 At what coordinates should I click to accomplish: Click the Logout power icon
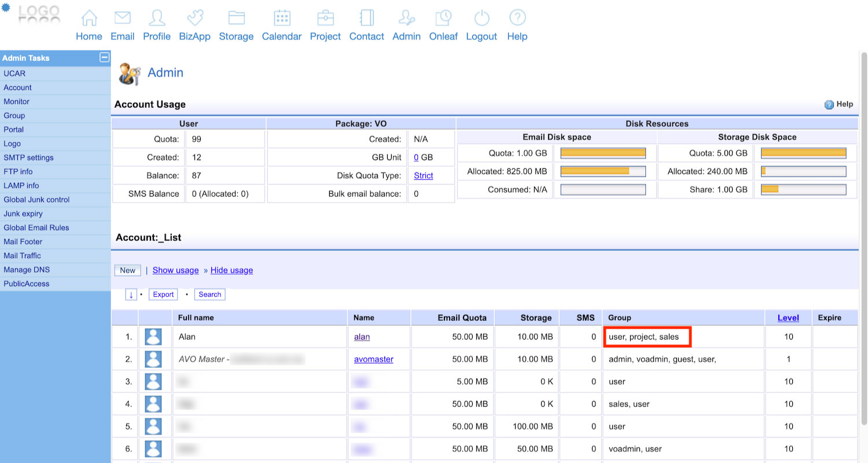coord(481,19)
